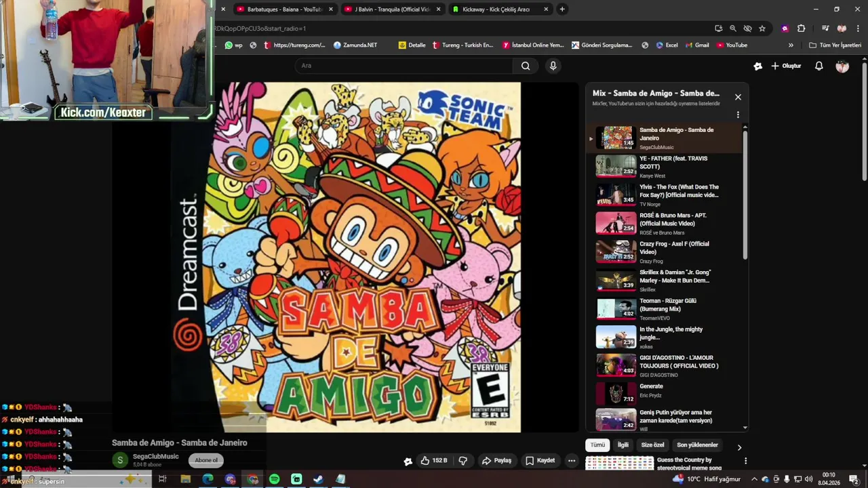868x488 pixels.
Task: Like the video showing 152 B
Action: click(434, 461)
